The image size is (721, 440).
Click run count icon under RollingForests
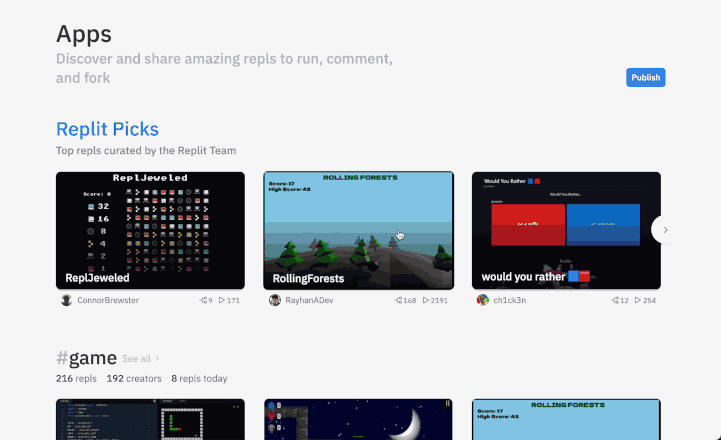pyautogui.click(x=427, y=300)
